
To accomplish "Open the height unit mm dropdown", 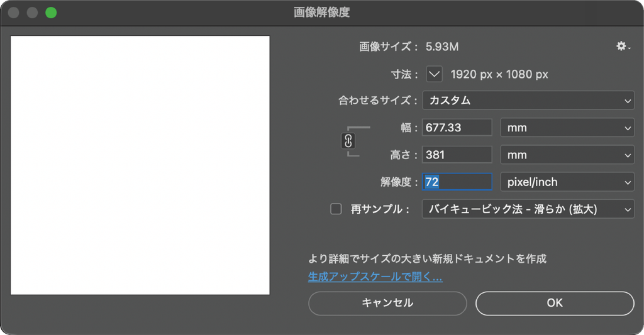I will 567,155.
